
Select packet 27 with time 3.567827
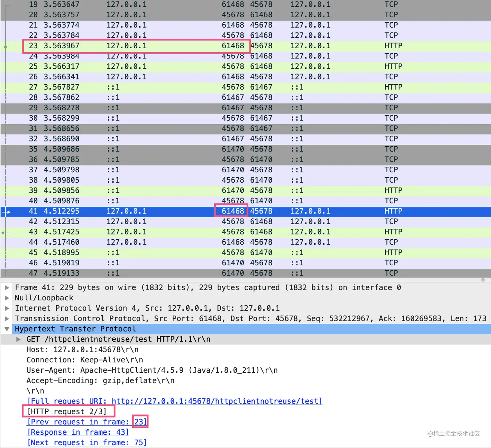click(x=245, y=87)
